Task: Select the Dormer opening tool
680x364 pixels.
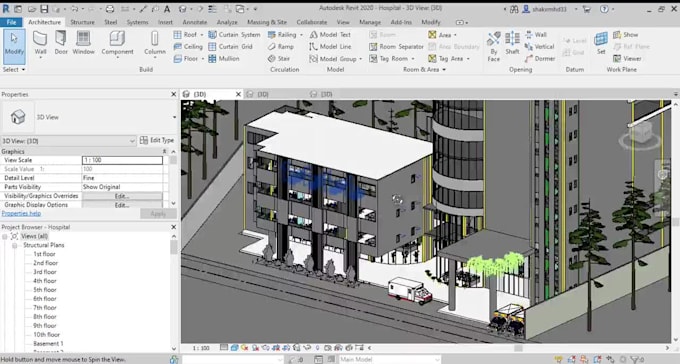Action: tap(539, 59)
